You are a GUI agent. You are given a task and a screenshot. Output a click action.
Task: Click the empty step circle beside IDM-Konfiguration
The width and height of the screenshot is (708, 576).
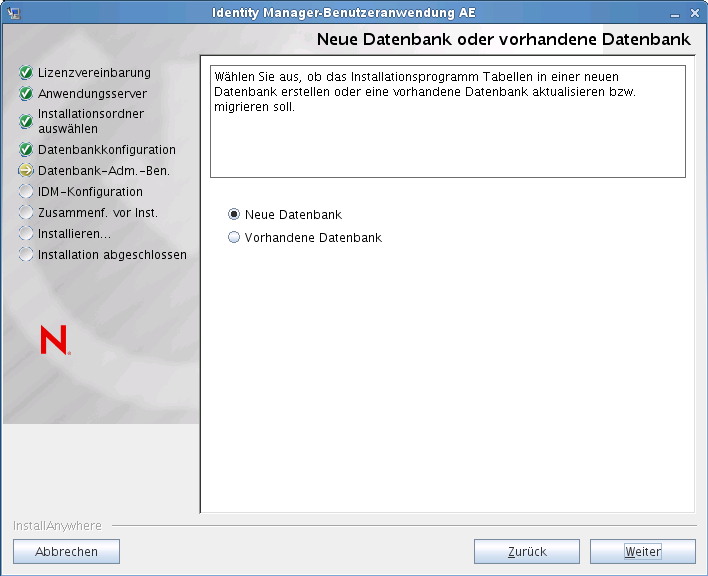[26, 191]
